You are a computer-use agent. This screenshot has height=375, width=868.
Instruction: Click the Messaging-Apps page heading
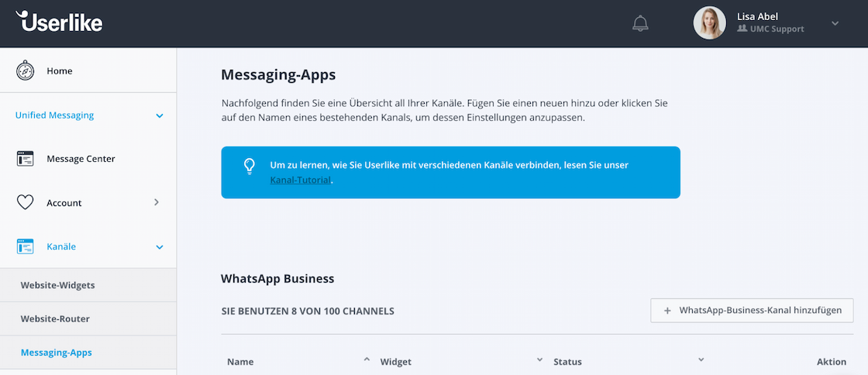(x=278, y=74)
